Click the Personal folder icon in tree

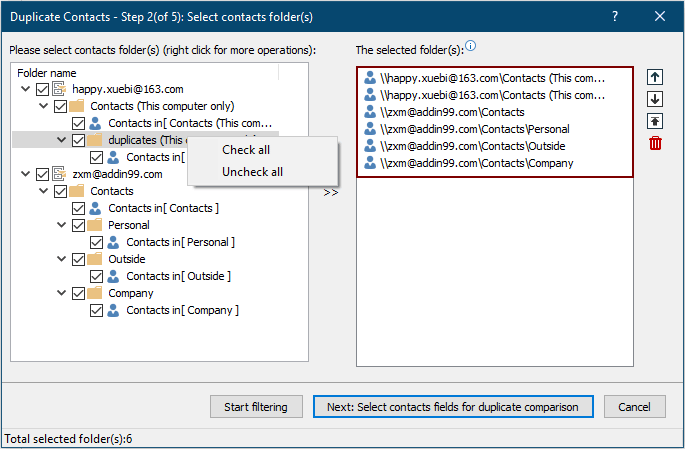click(95, 225)
